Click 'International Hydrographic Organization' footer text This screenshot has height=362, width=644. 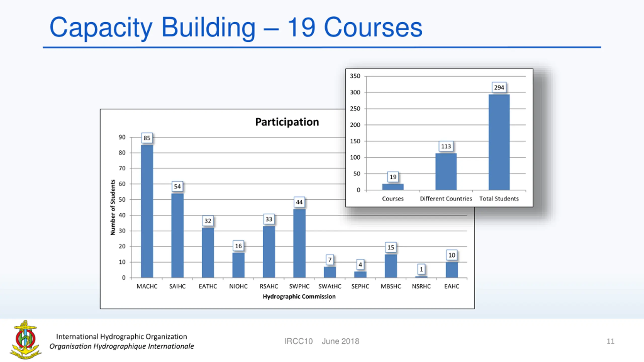coord(122,337)
